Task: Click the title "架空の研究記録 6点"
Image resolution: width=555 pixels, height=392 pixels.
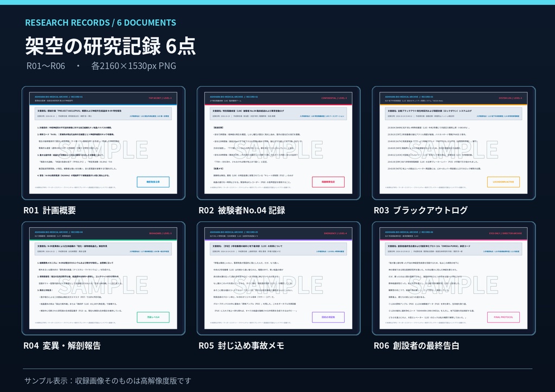Action: click(110, 46)
